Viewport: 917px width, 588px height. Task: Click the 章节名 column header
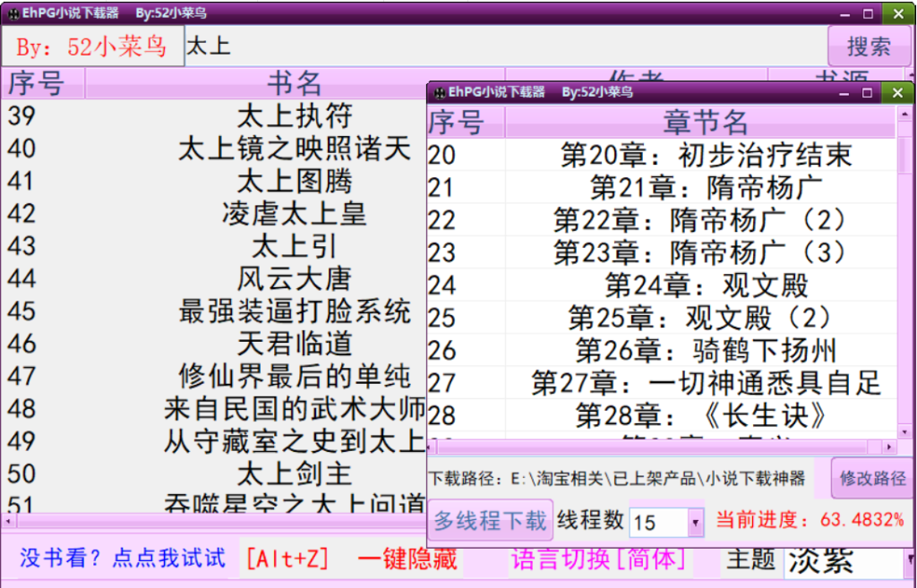tap(705, 122)
